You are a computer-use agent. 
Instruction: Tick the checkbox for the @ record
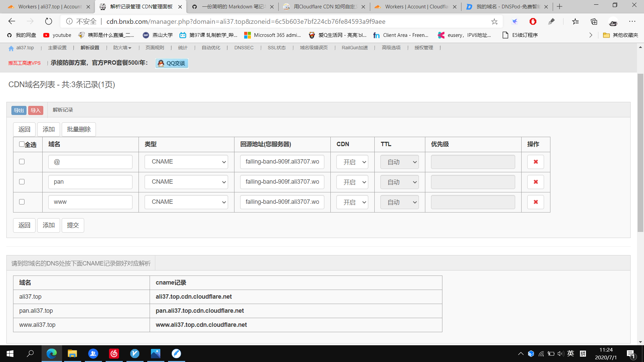(x=22, y=162)
